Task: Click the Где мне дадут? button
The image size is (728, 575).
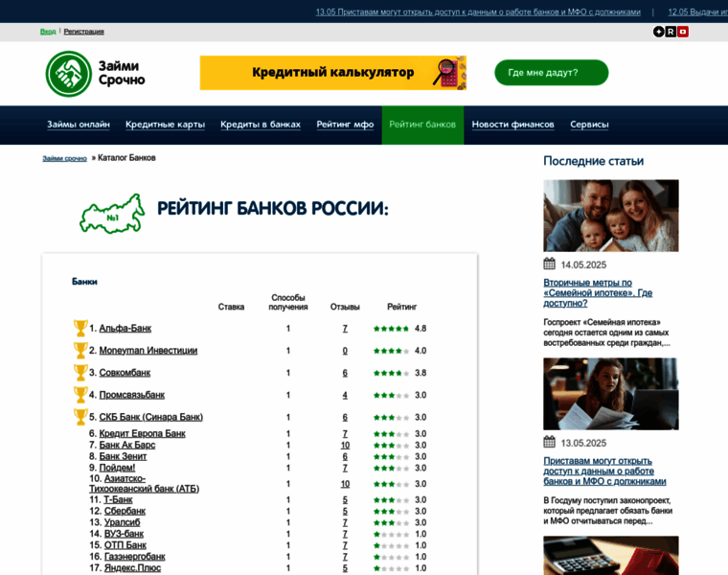Action: (552, 73)
